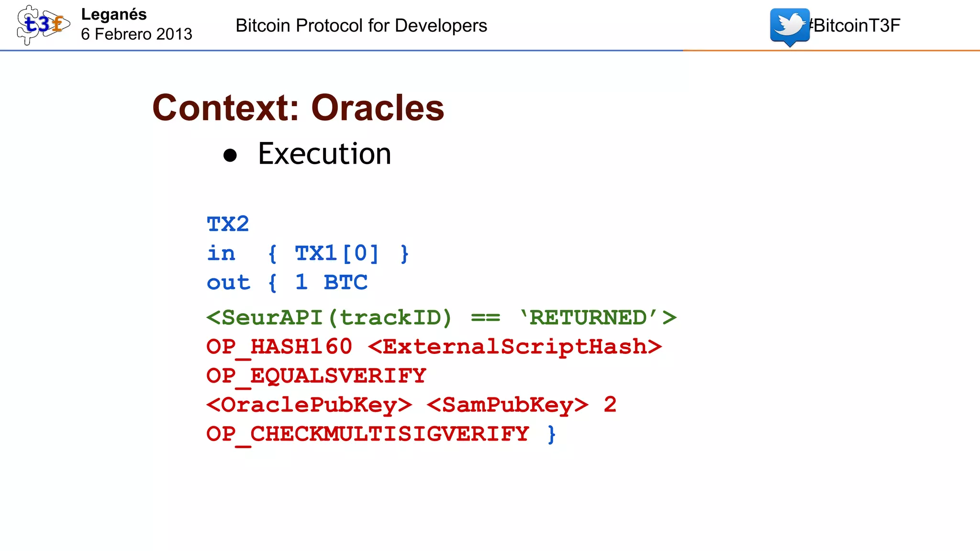Click '<OraclePubKey>' placeholder
This screenshot has height=551, width=980.
[309, 405]
